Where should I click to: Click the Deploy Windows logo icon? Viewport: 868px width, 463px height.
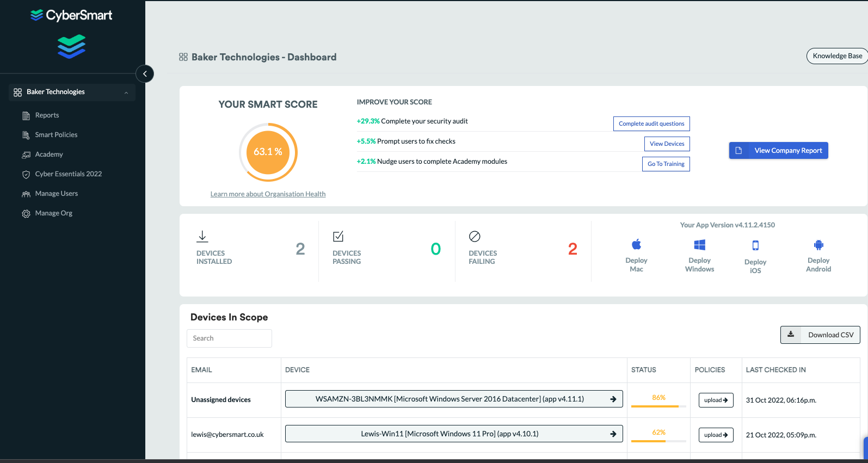point(700,245)
